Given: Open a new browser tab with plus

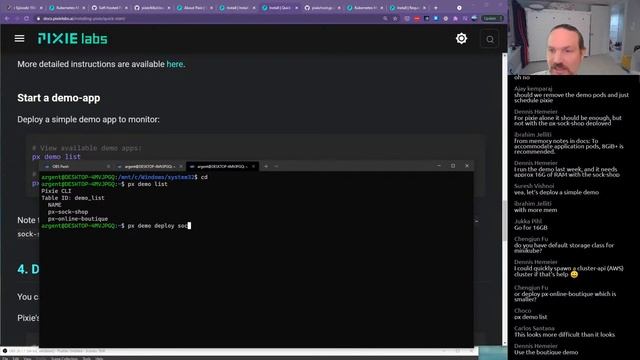Looking at the screenshot, I should pos(436,8).
